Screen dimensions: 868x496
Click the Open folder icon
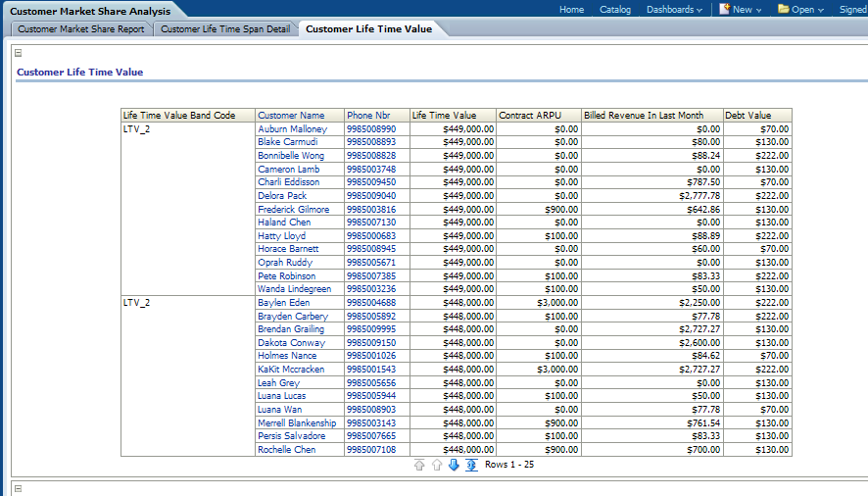[x=784, y=9]
